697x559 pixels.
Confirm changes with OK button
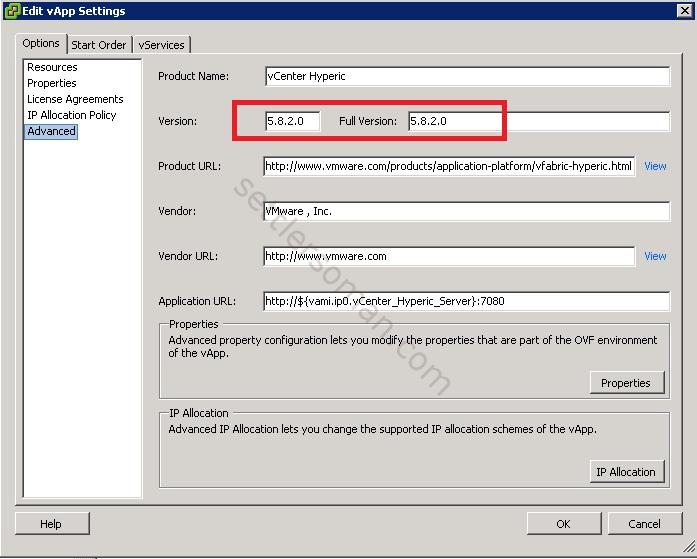[563, 523]
